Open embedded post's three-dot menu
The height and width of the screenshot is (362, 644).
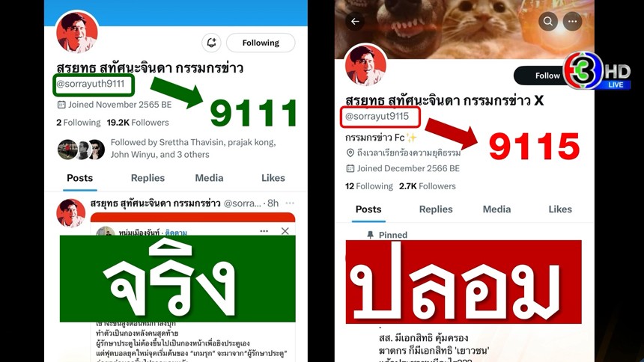(264, 231)
